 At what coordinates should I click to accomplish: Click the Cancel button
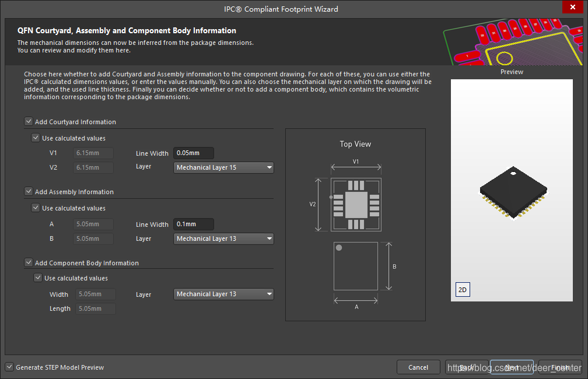point(418,367)
